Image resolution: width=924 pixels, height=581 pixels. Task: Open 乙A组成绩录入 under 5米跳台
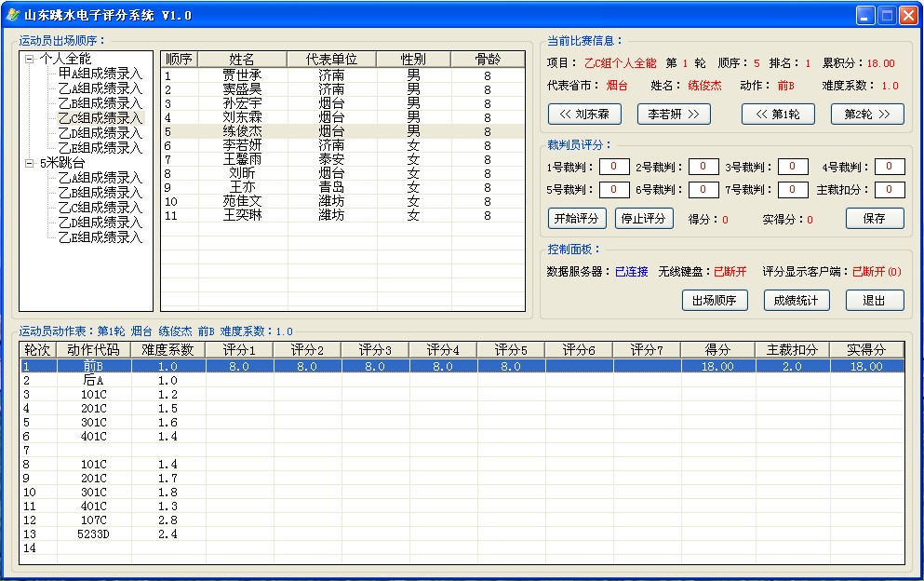pyautogui.click(x=100, y=178)
